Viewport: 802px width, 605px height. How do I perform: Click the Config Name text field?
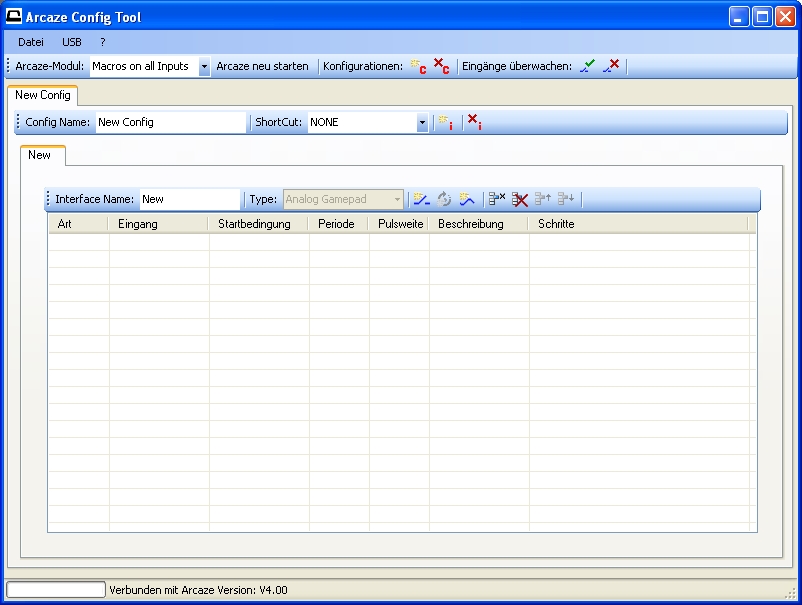coord(171,122)
